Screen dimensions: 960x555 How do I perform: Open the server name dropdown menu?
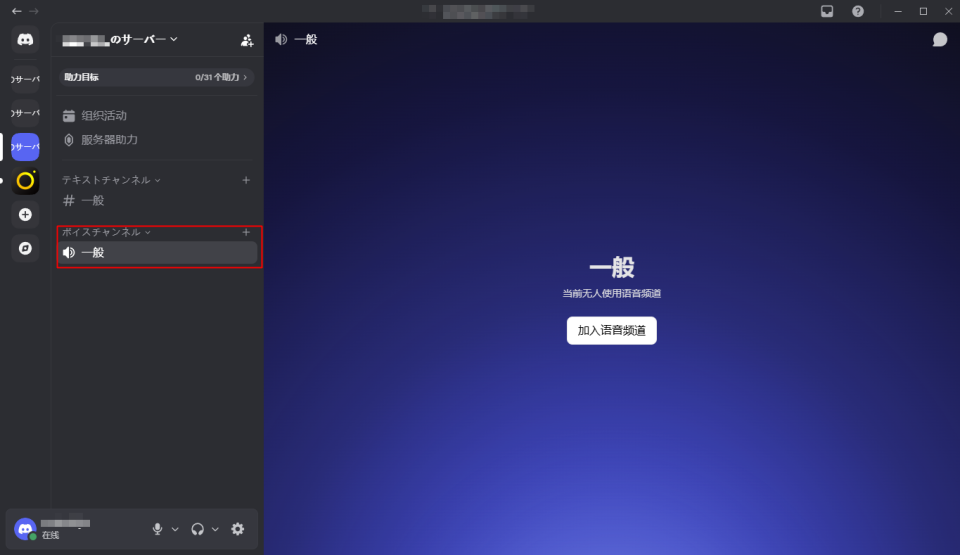(x=120, y=39)
